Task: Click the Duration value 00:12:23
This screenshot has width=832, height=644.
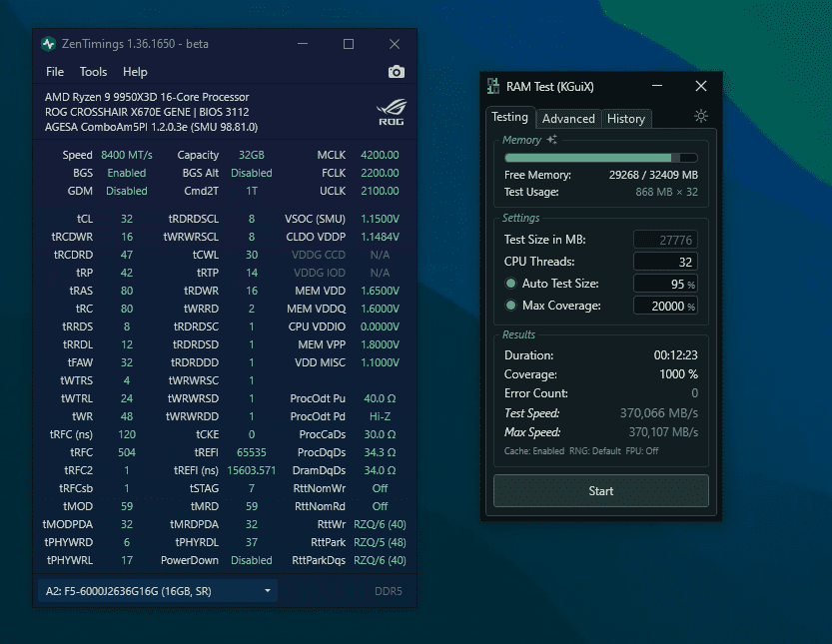Action: tap(675, 355)
